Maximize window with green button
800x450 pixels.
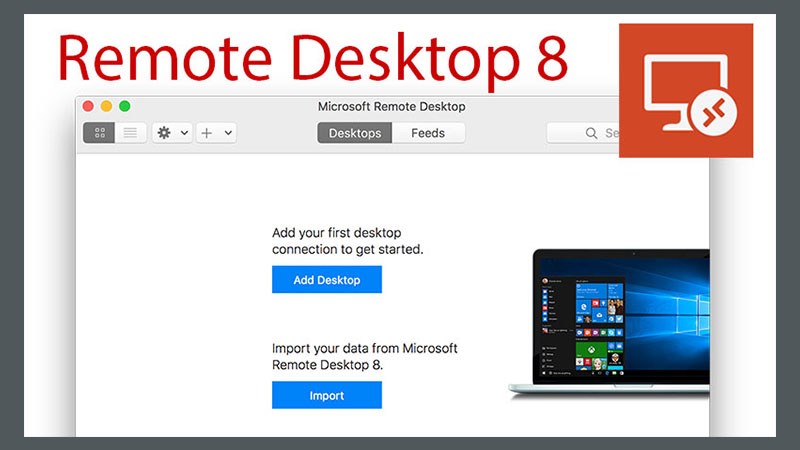coord(124,106)
